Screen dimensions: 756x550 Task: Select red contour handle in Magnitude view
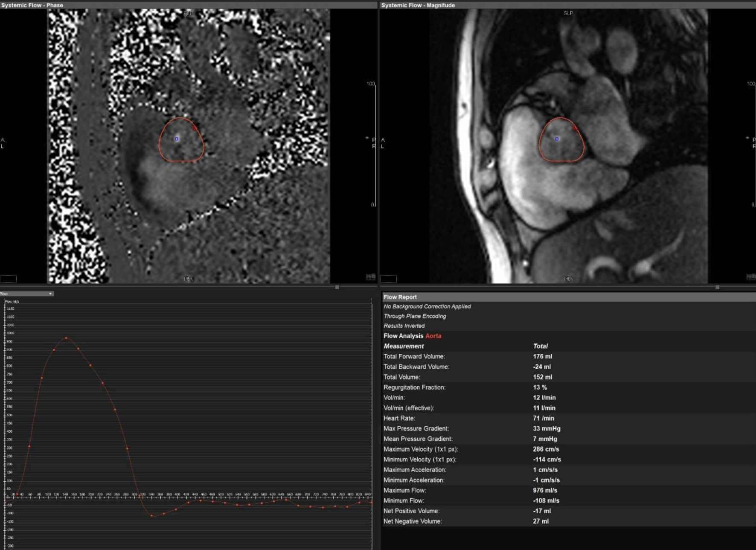click(574, 128)
